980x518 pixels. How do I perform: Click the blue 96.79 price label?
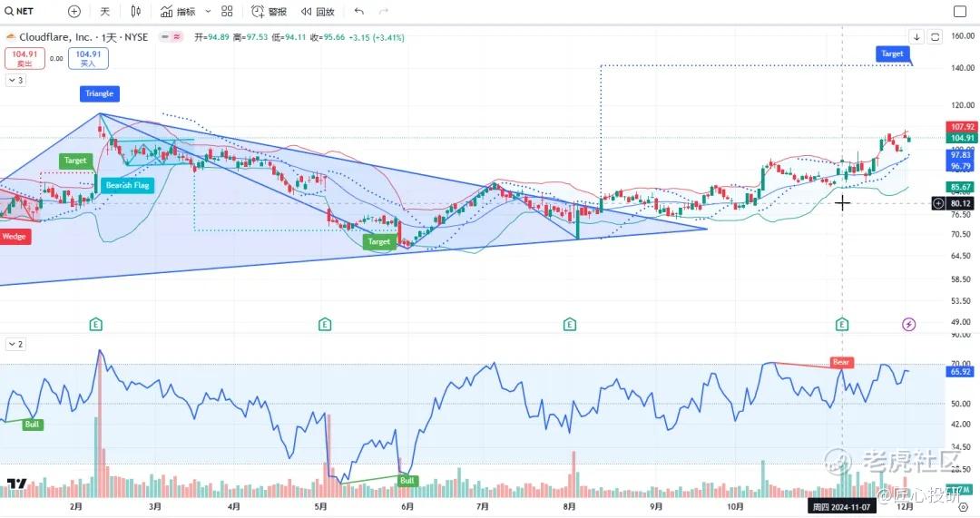tap(961, 167)
